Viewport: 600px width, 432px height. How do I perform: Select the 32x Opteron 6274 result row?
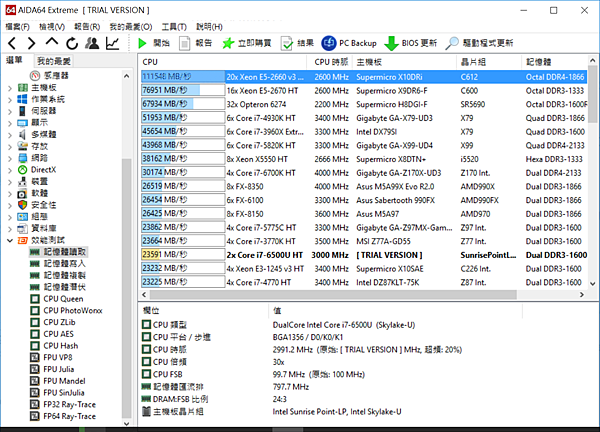[364, 104]
